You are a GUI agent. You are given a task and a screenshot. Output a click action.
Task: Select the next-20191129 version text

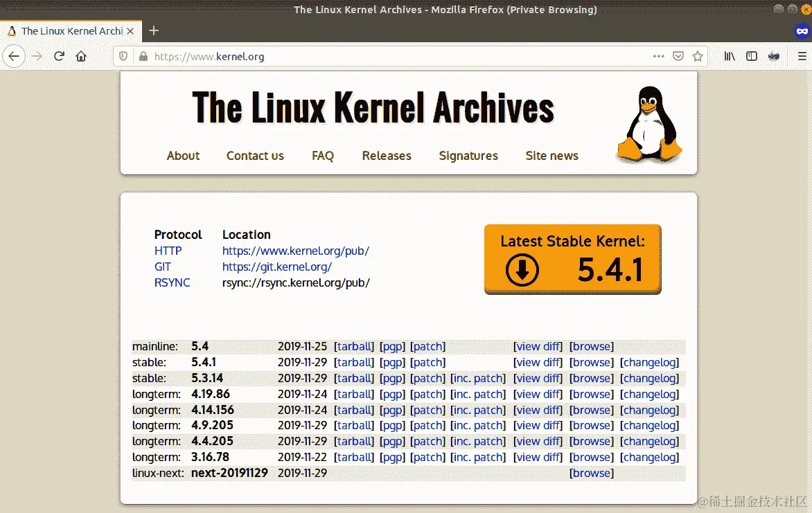pyautogui.click(x=229, y=473)
